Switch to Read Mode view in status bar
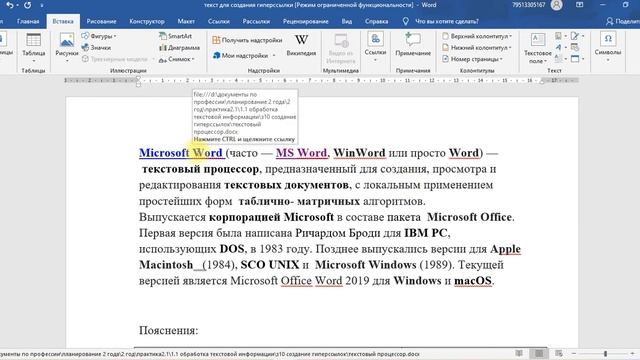Screen dimensions: 640x360 [519, 353]
